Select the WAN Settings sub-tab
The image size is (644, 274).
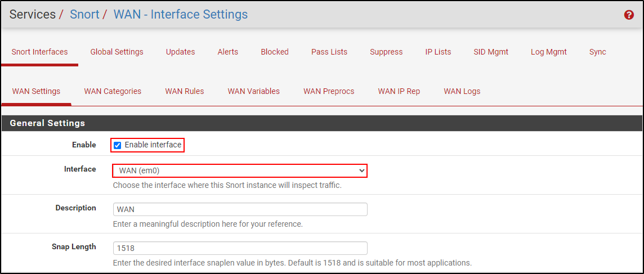click(x=36, y=91)
